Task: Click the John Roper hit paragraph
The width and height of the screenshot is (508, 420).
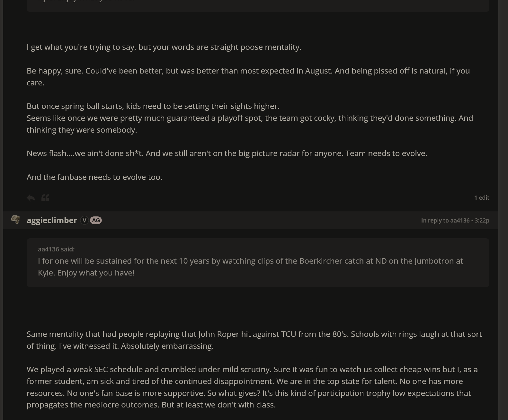Action: coord(254,340)
